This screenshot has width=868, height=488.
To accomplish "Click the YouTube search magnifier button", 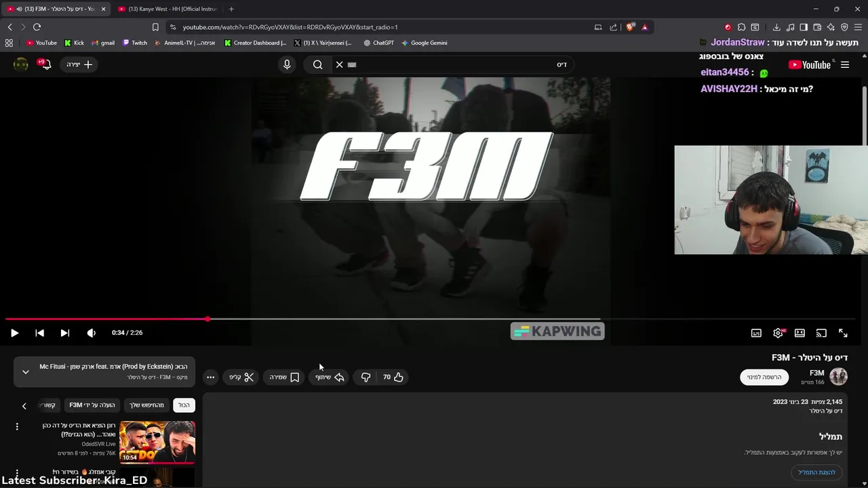I will (x=317, y=64).
